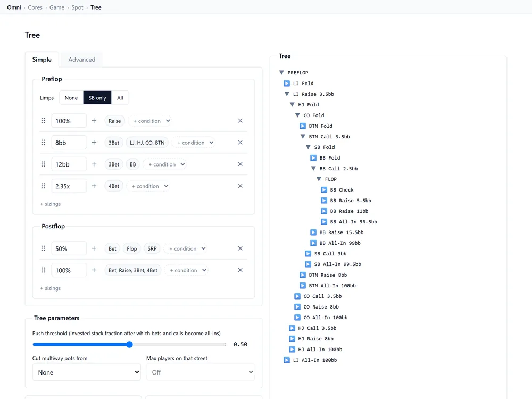Click the drag handle of the 2.35x row
This screenshot has width=532, height=399.
point(44,186)
